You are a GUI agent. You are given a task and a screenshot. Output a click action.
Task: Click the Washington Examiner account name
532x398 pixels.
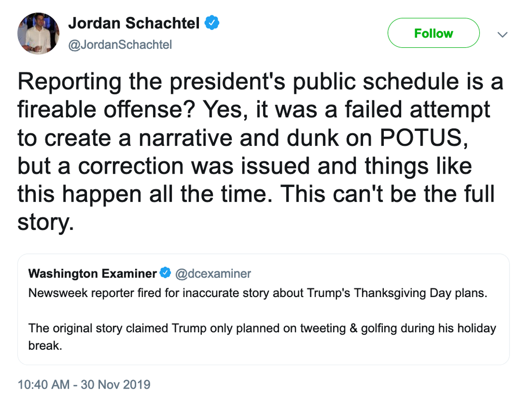92,273
